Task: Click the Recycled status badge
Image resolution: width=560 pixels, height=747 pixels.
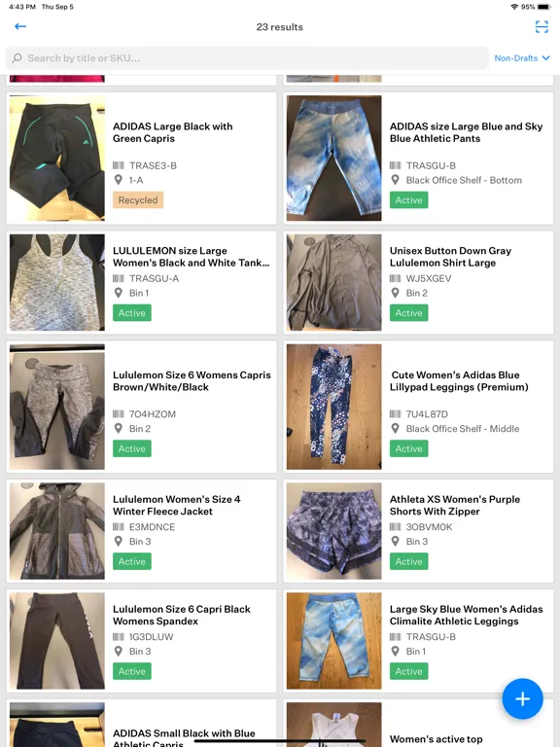Action: 138,200
